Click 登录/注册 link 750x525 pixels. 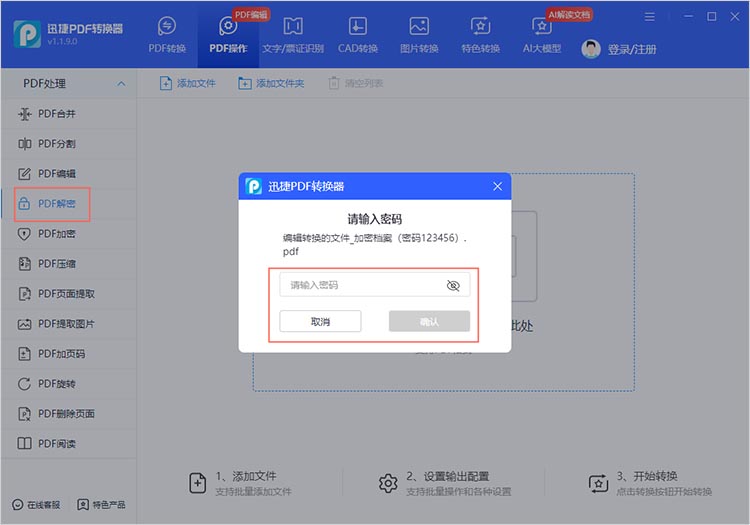[x=632, y=49]
